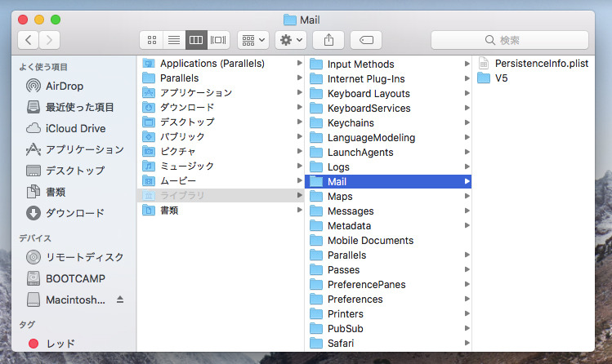Click the Mail folder icon in title bar

[x=289, y=20]
